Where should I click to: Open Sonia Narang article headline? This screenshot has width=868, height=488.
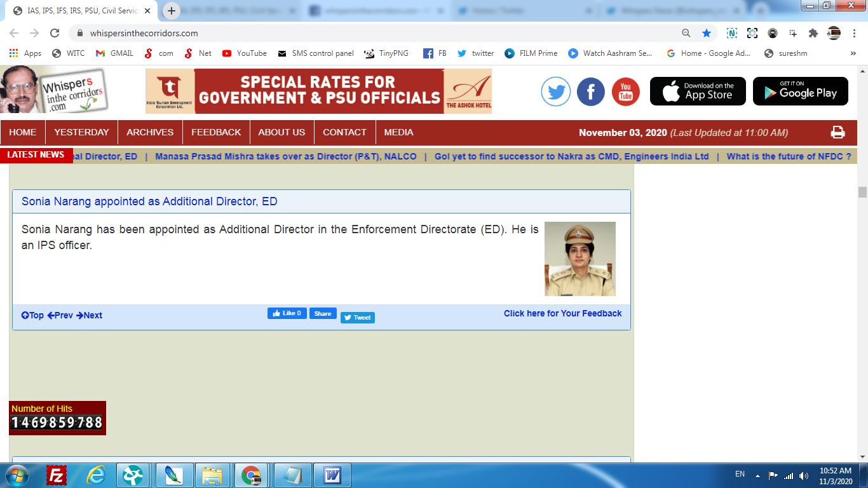(149, 201)
